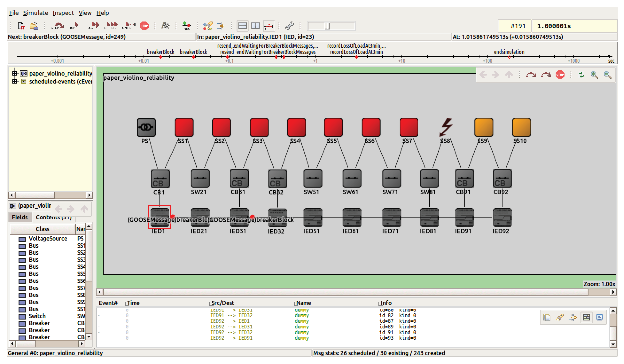
Task: Click the STEP simulation button
Action: click(57, 26)
